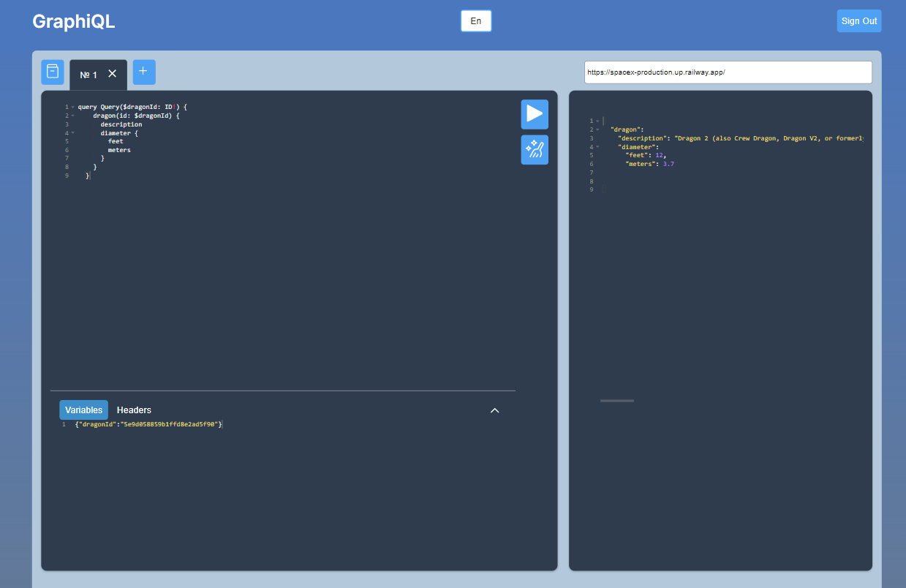Open the documentation book icon
906x588 pixels.
(x=53, y=72)
